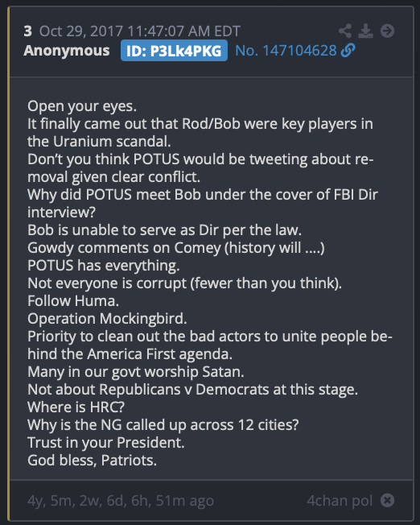The image size is (420, 525).
Task: Click the Anonymous author name
Action: [67, 51]
